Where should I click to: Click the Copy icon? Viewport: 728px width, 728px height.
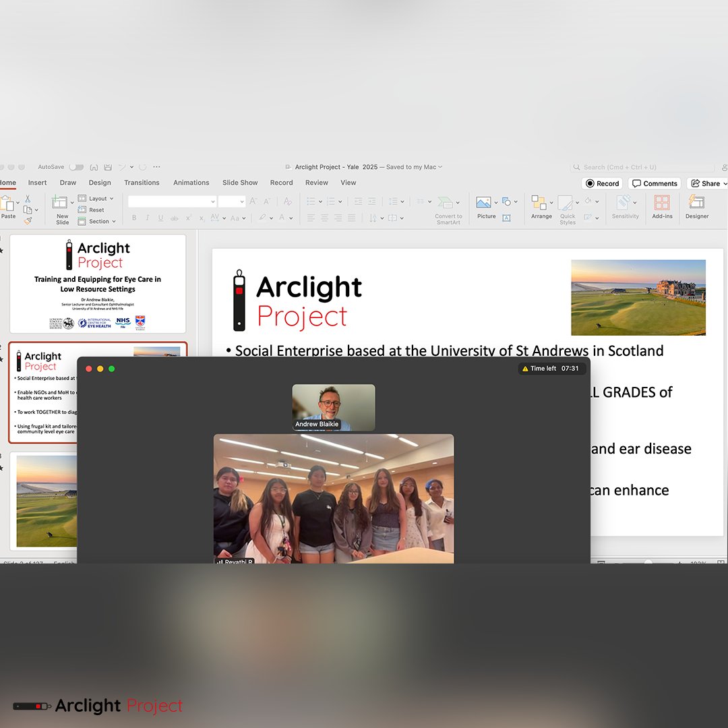click(28, 210)
